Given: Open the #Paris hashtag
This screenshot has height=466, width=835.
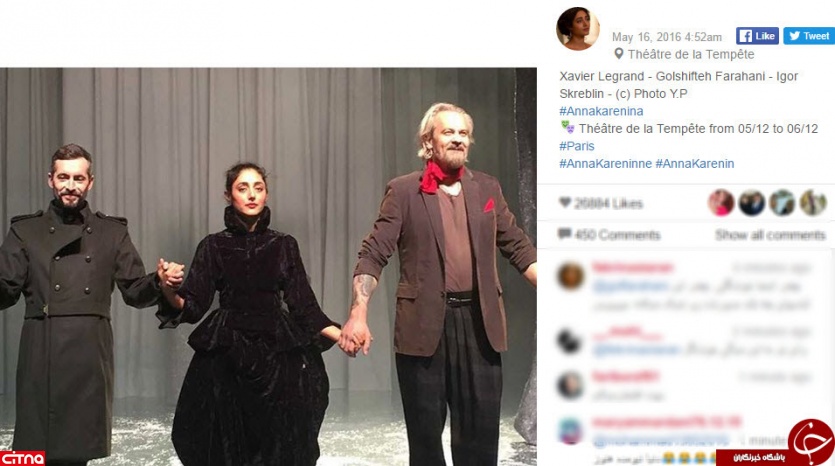Looking at the screenshot, I should click(577, 146).
